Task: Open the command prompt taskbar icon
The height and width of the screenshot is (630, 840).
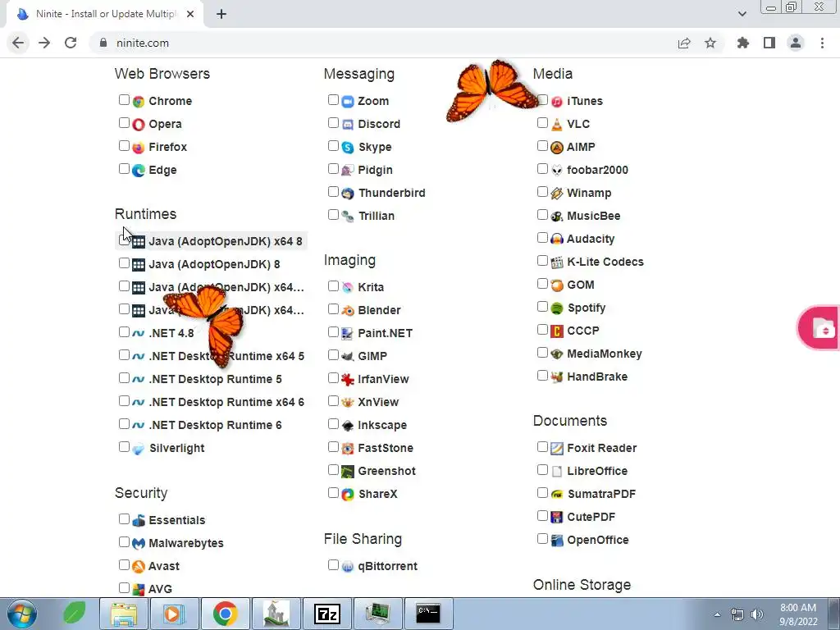Action: (428, 614)
